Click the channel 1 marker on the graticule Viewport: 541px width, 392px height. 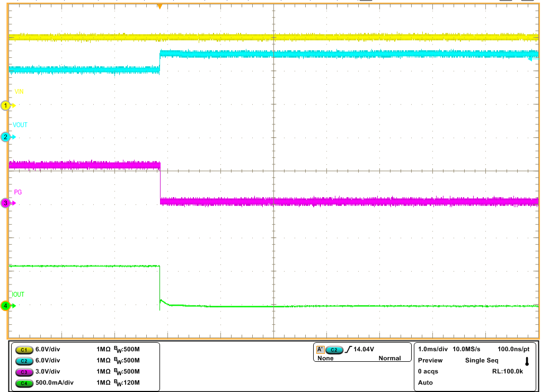click(x=4, y=105)
